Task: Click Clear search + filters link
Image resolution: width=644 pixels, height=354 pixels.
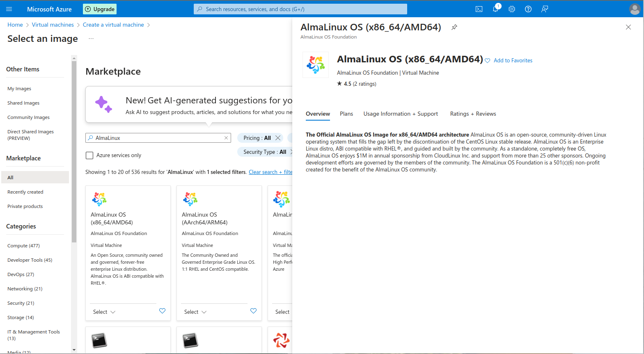Action: [x=270, y=172]
